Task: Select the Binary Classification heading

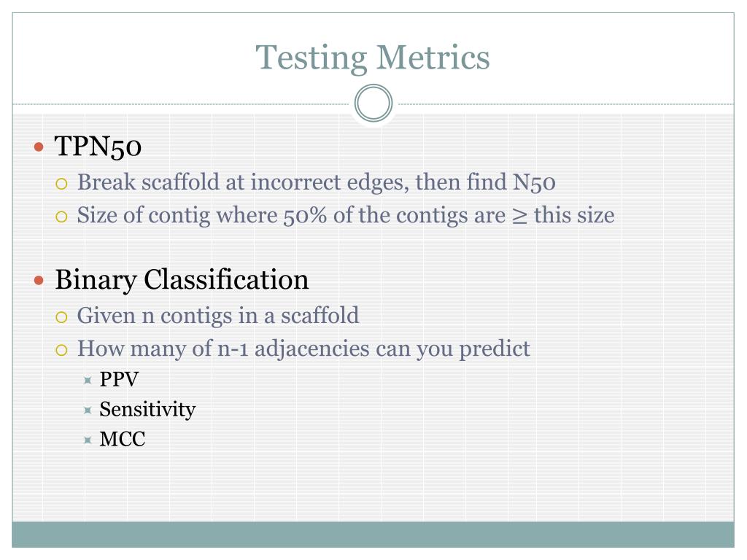Action: click(182, 280)
